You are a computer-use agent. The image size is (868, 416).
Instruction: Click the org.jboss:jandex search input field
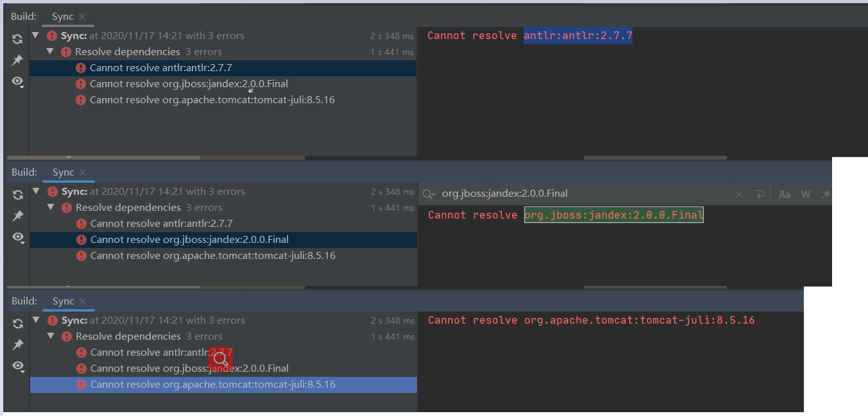coord(577,194)
